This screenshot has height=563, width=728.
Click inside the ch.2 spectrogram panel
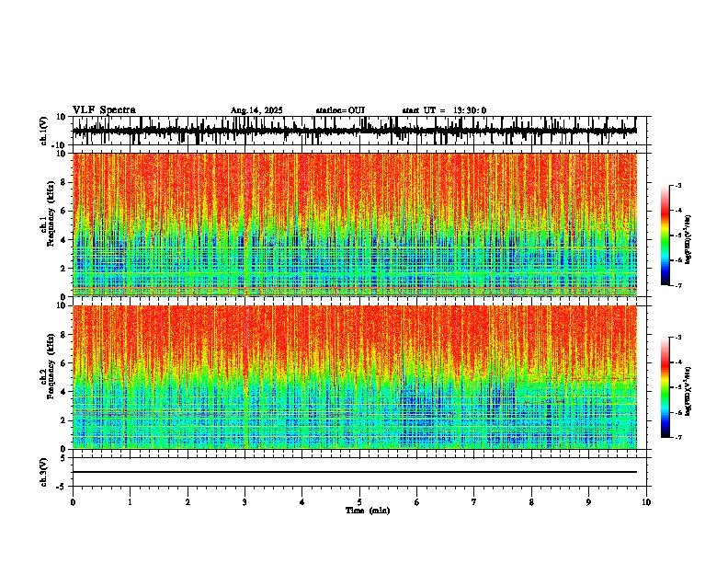354,377
